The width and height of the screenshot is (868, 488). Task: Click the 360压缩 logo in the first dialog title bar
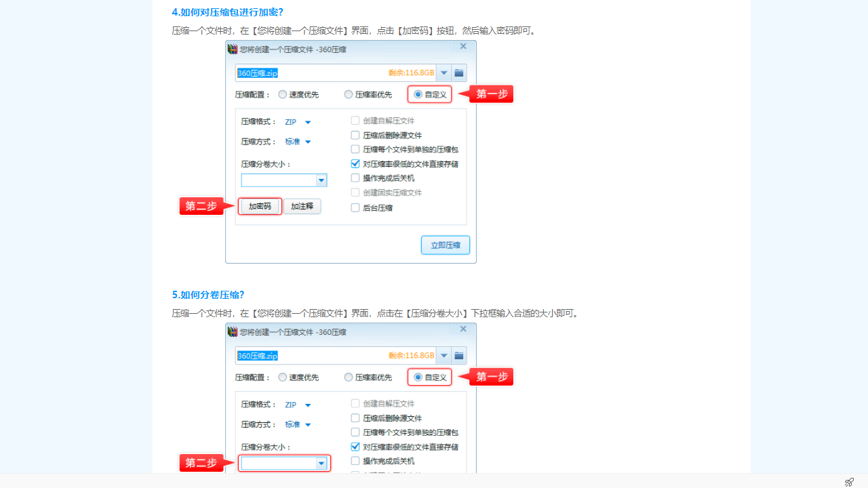(x=233, y=49)
